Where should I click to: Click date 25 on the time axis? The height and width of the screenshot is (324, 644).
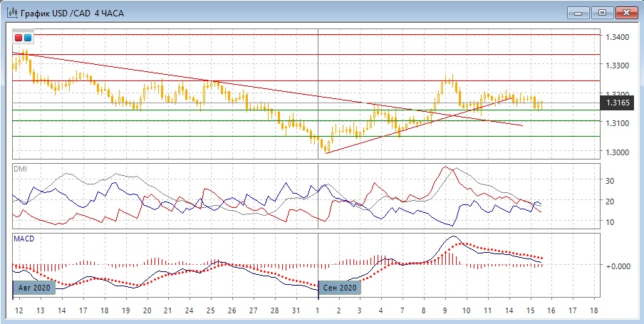pyautogui.click(x=211, y=312)
